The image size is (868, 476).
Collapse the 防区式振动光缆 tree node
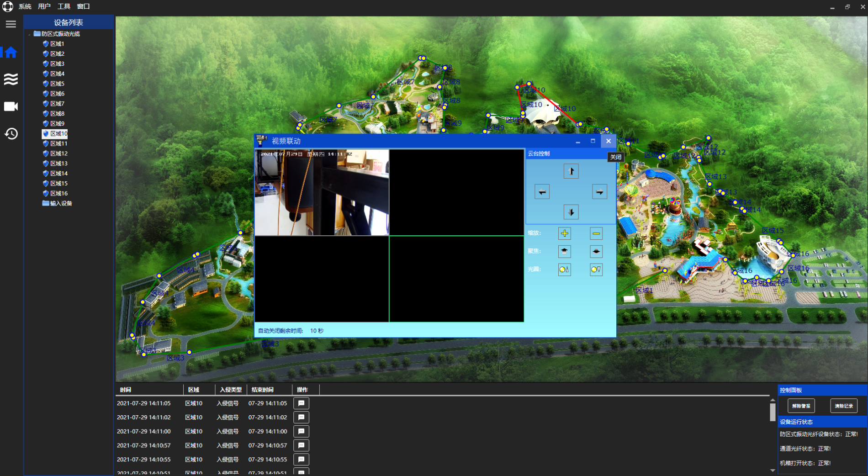(30, 34)
